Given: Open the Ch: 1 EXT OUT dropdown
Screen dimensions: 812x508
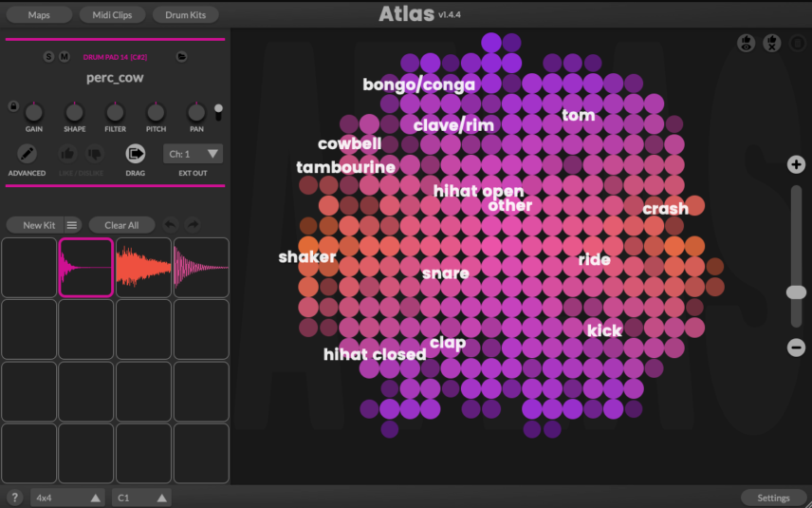Looking at the screenshot, I should pos(193,154).
